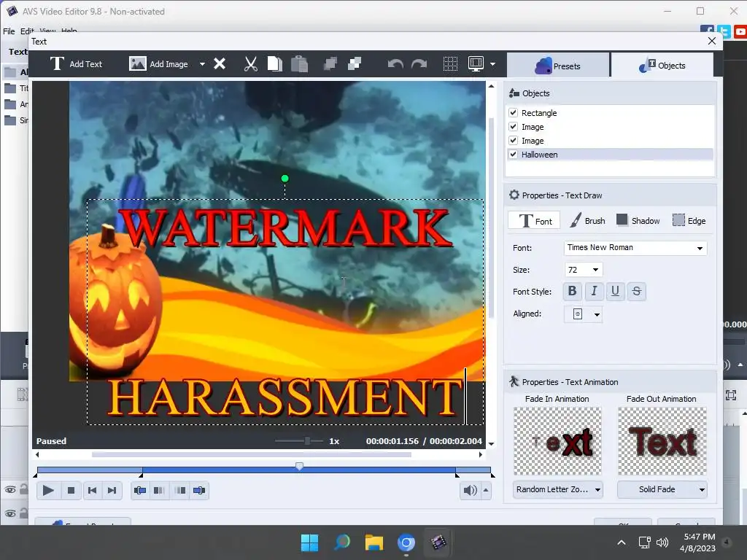Open the Shadow properties tab

pyautogui.click(x=638, y=220)
